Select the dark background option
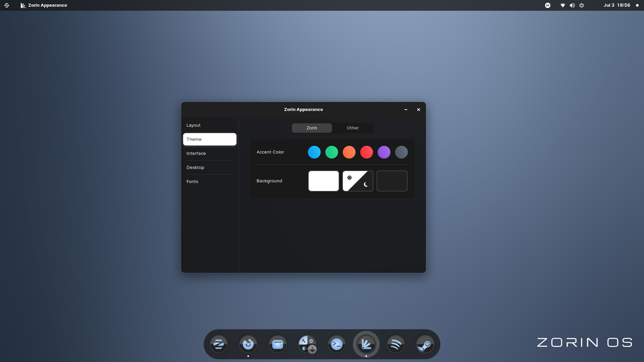The width and height of the screenshot is (644, 362). 392,181
